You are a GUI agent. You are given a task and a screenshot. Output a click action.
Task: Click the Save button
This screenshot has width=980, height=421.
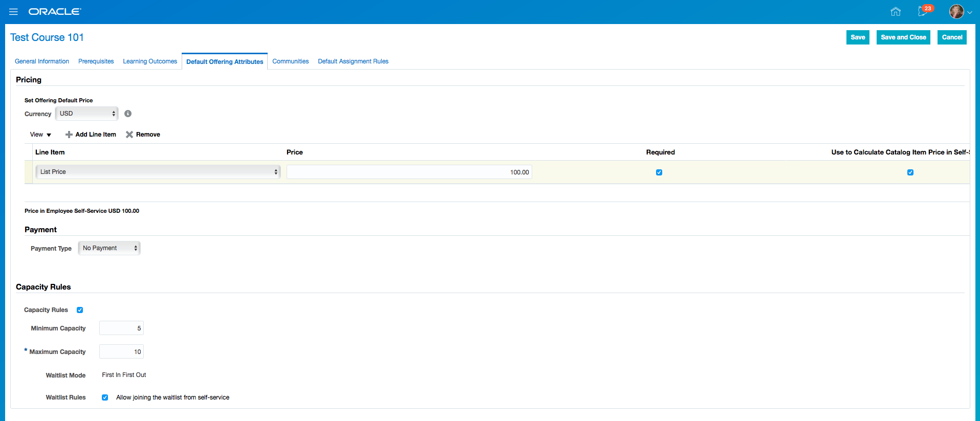pyautogui.click(x=858, y=37)
